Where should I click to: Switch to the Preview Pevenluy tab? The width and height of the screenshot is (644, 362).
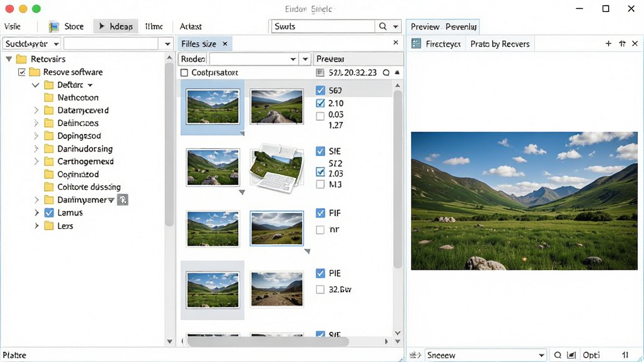443,26
